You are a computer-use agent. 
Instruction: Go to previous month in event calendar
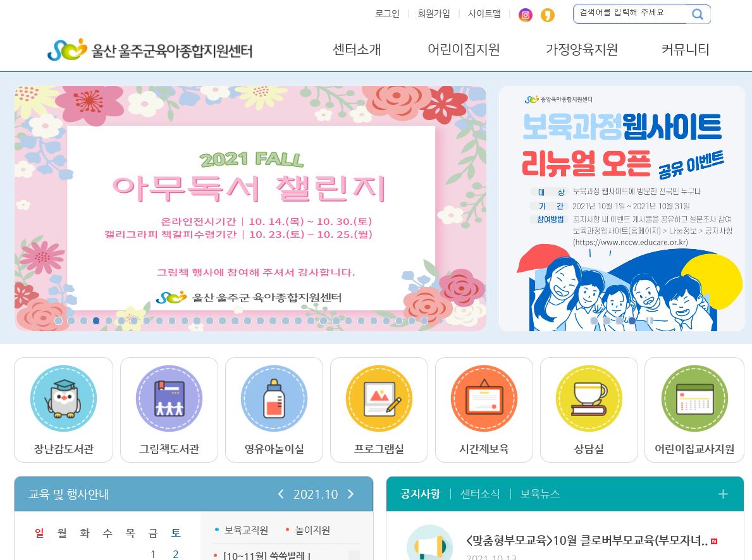point(281,494)
